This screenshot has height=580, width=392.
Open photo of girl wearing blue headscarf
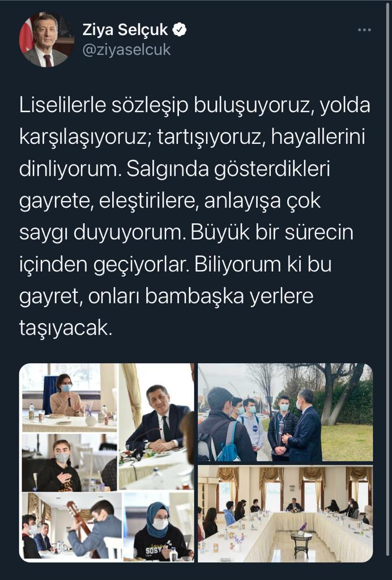point(159,527)
